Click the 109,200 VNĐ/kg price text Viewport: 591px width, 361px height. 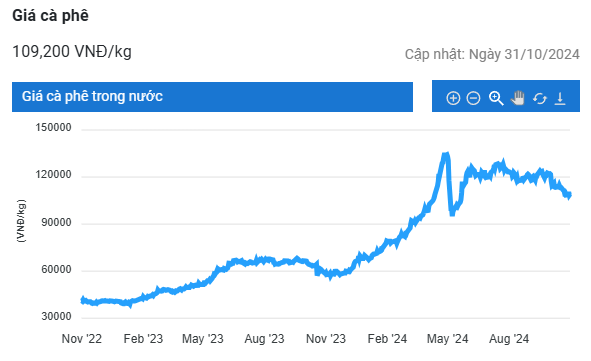(72, 52)
